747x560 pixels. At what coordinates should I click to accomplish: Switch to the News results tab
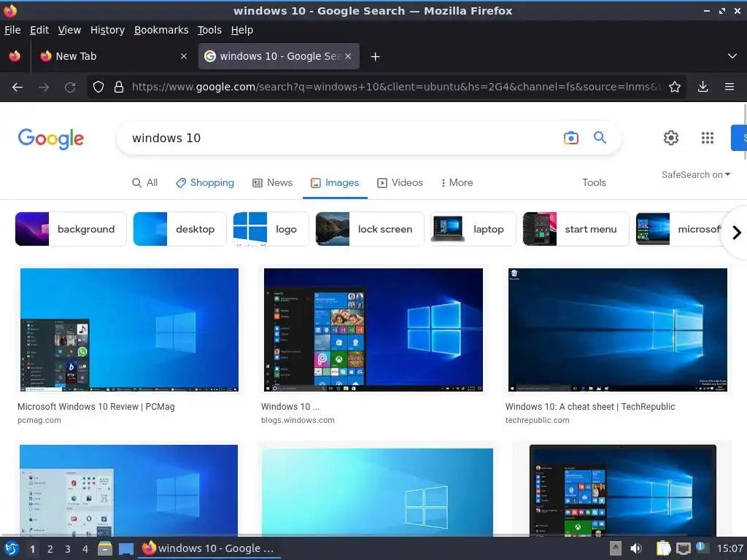273,183
